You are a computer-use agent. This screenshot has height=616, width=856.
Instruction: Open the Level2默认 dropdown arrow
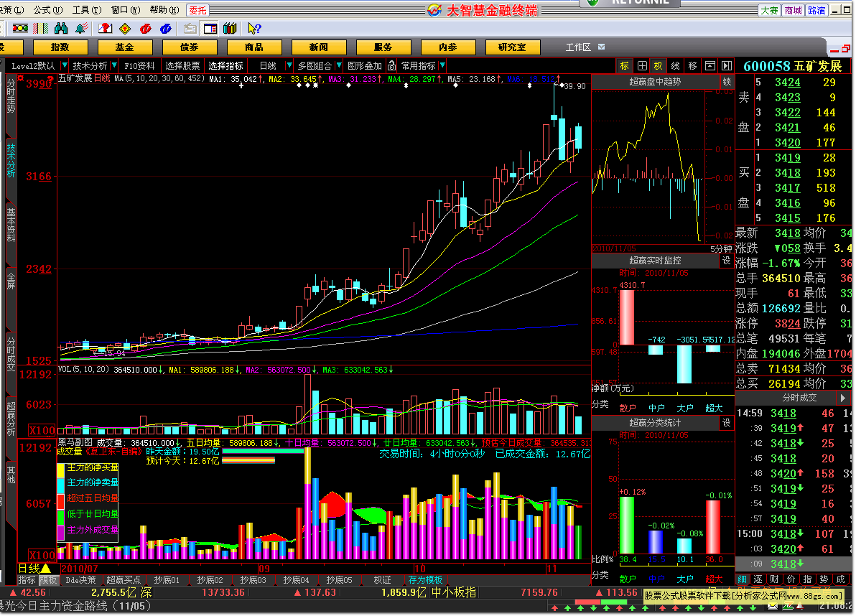click(65, 66)
